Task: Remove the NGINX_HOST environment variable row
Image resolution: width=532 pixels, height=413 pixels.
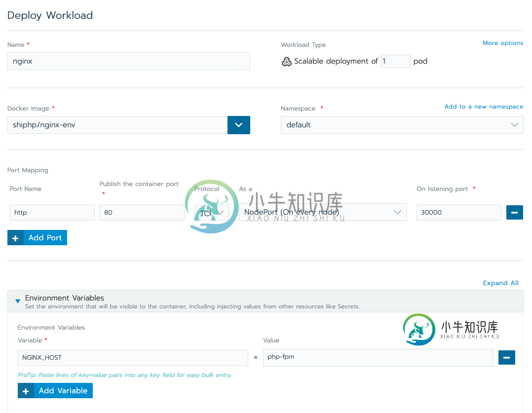Action: coord(506,358)
